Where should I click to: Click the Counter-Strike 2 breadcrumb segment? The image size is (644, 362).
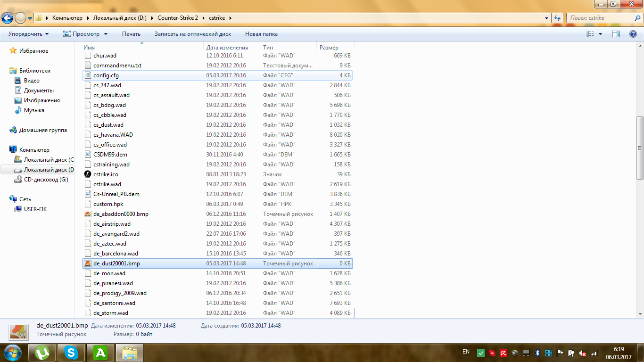(177, 18)
